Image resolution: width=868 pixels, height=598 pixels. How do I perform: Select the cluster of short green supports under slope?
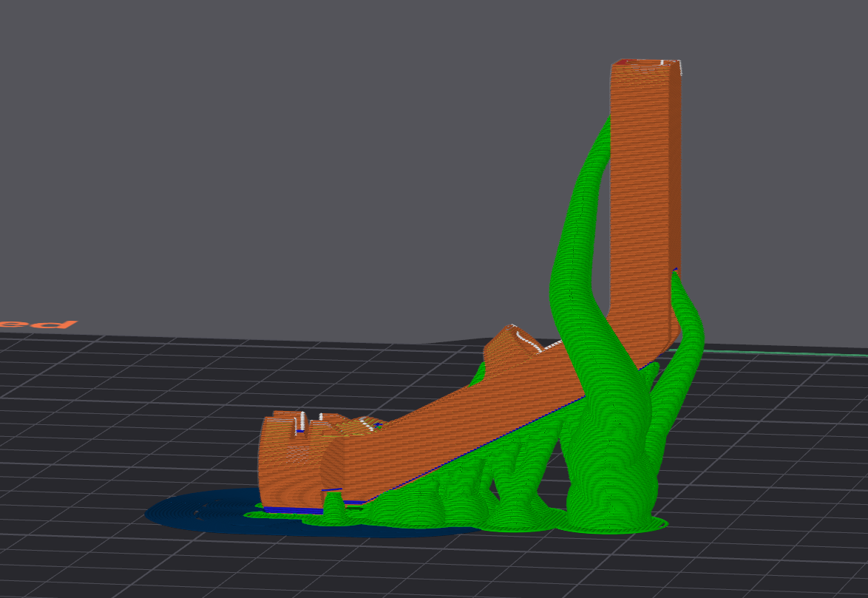click(x=458, y=495)
